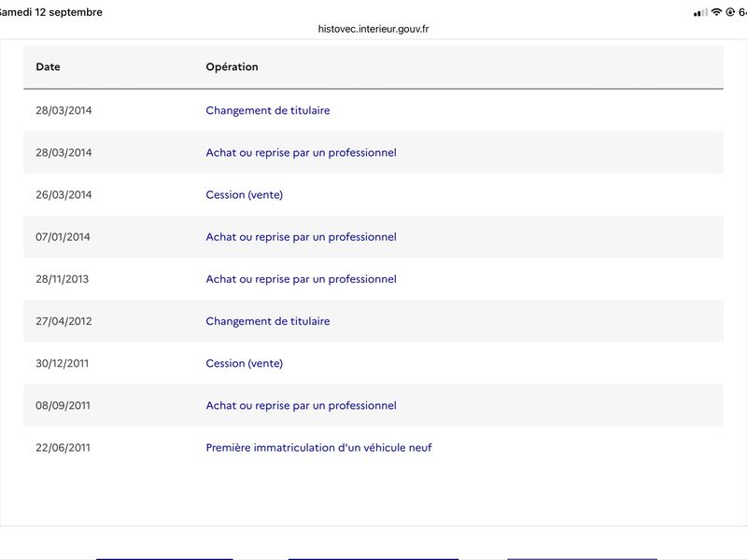
Task: Open Achat ou reprise entry from 08/09/2011
Action: (x=301, y=406)
